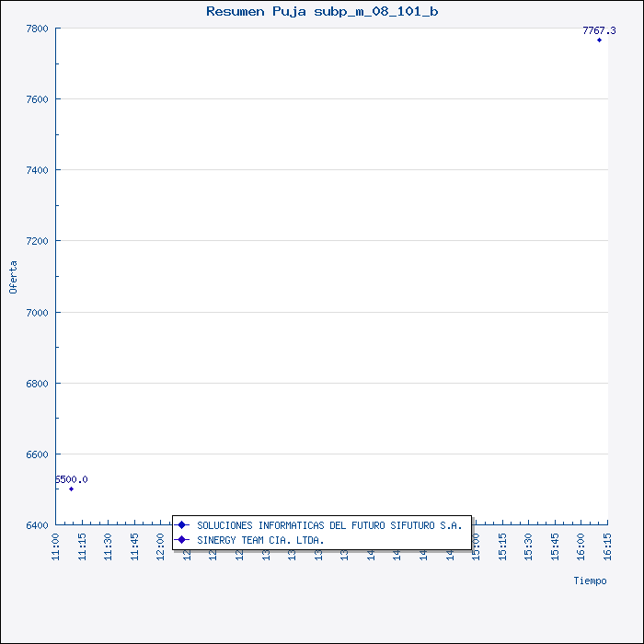Click the SINERGY TEAM legend diamond marker

182,540
